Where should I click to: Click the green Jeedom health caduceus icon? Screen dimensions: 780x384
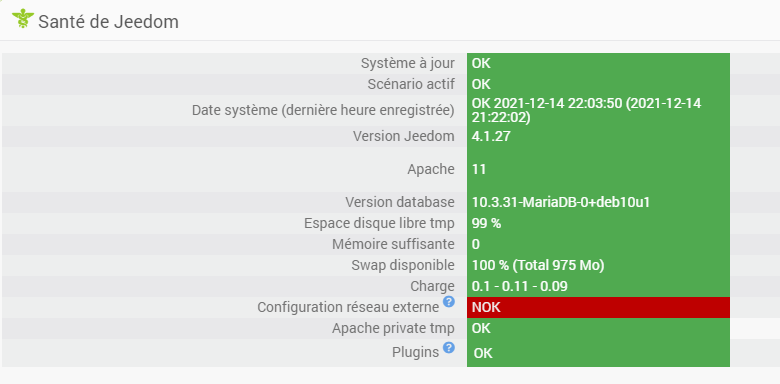point(23,18)
